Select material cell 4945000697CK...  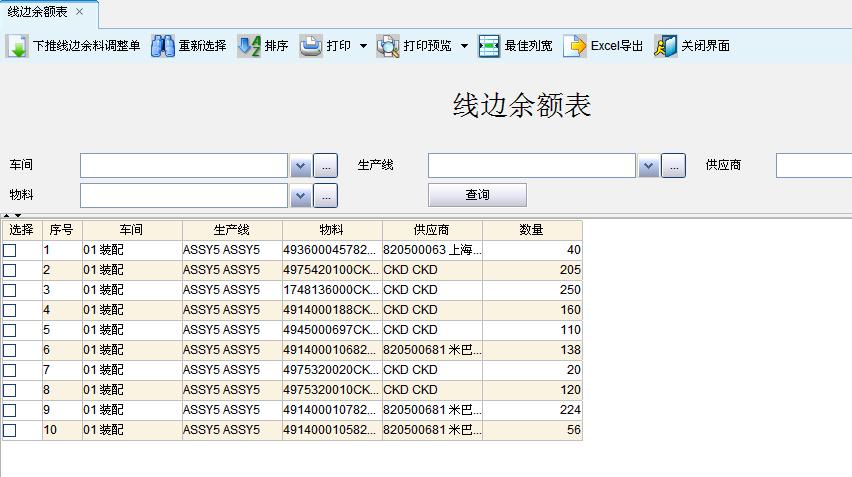[x=332, y=330]
